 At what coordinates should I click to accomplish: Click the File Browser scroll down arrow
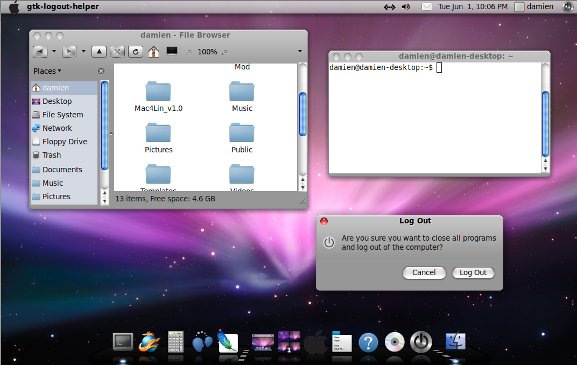(302, 188)
